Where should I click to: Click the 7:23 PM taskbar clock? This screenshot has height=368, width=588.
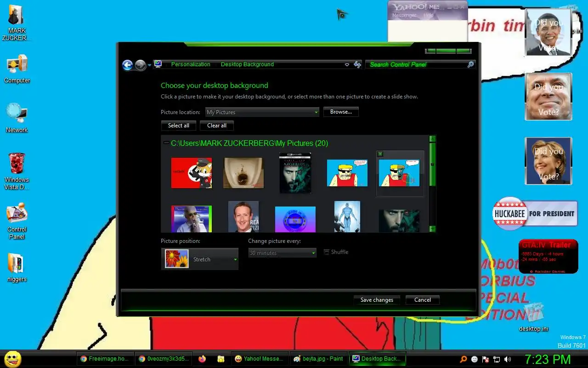click(x=548, y=359)
